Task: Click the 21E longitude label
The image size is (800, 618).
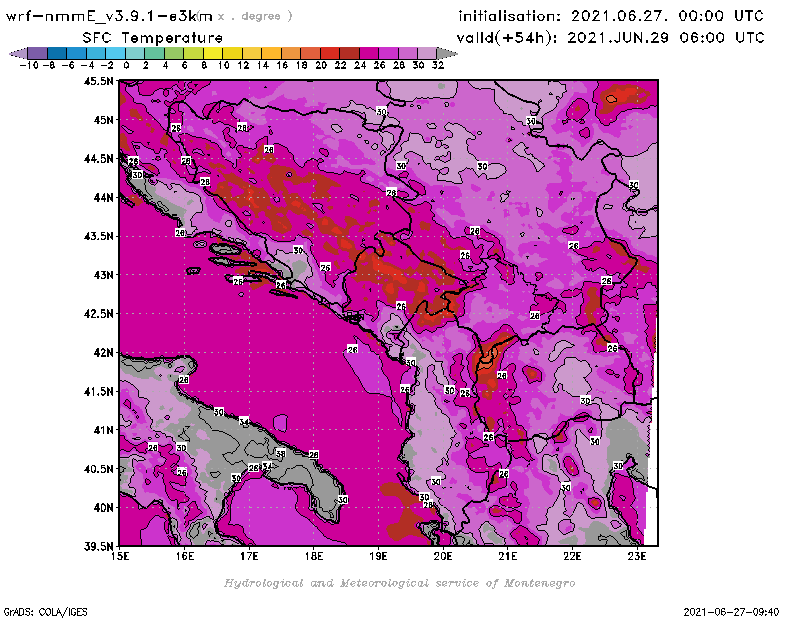Action: pos(508,556)
